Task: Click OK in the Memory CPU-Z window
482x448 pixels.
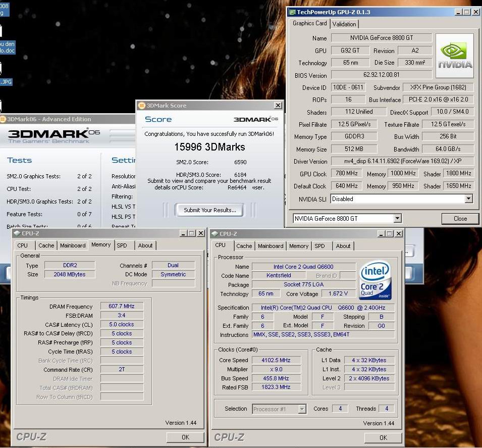Action: coord(185,437)
